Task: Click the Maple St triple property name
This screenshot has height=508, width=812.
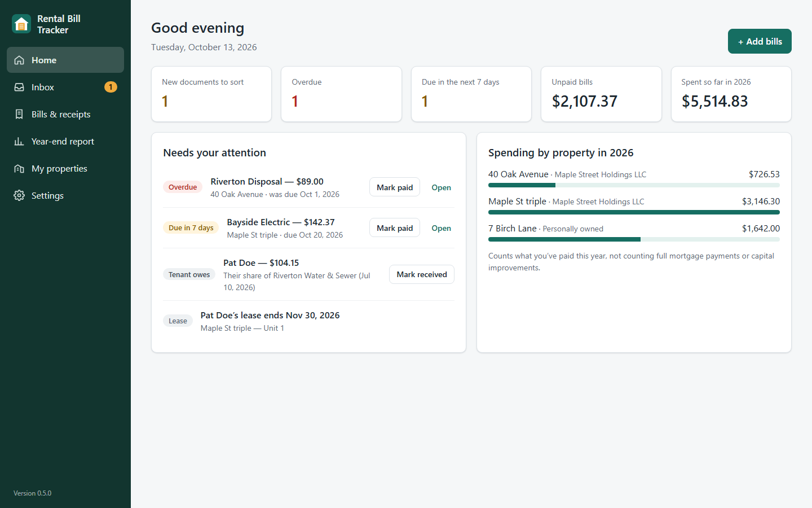Action: (x=517, y=201)
